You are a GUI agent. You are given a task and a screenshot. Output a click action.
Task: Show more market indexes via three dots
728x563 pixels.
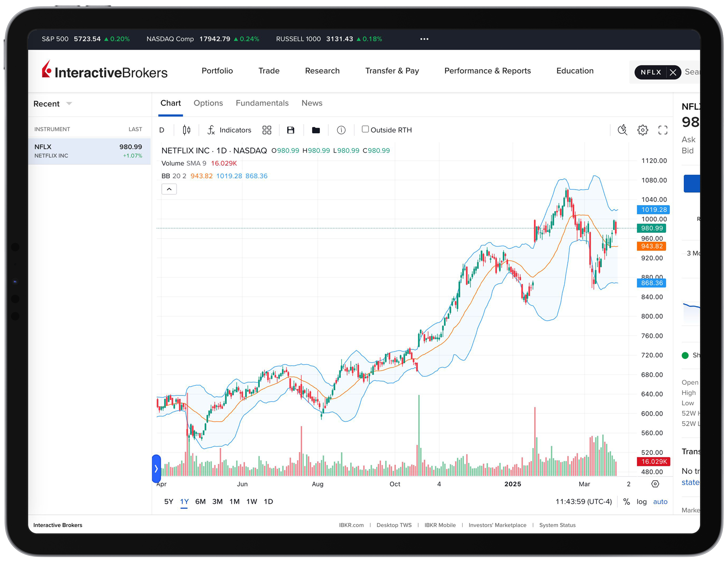click(425, 39)
